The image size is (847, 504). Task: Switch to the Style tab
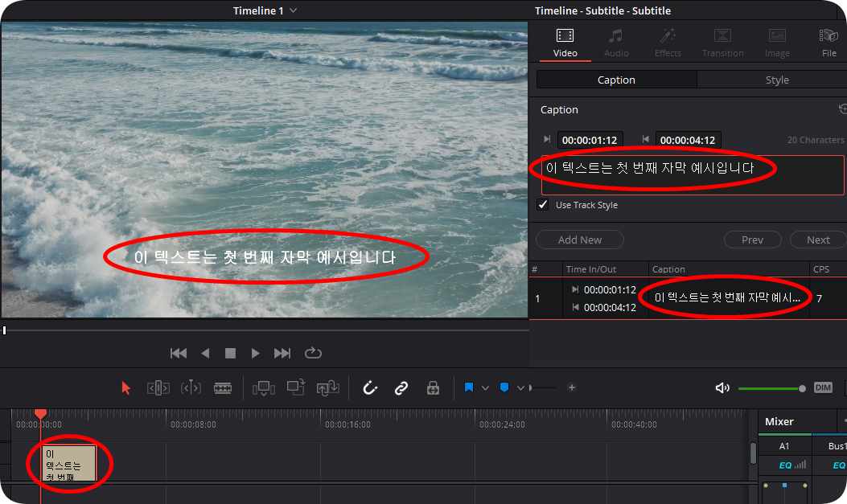coord(776,80)
